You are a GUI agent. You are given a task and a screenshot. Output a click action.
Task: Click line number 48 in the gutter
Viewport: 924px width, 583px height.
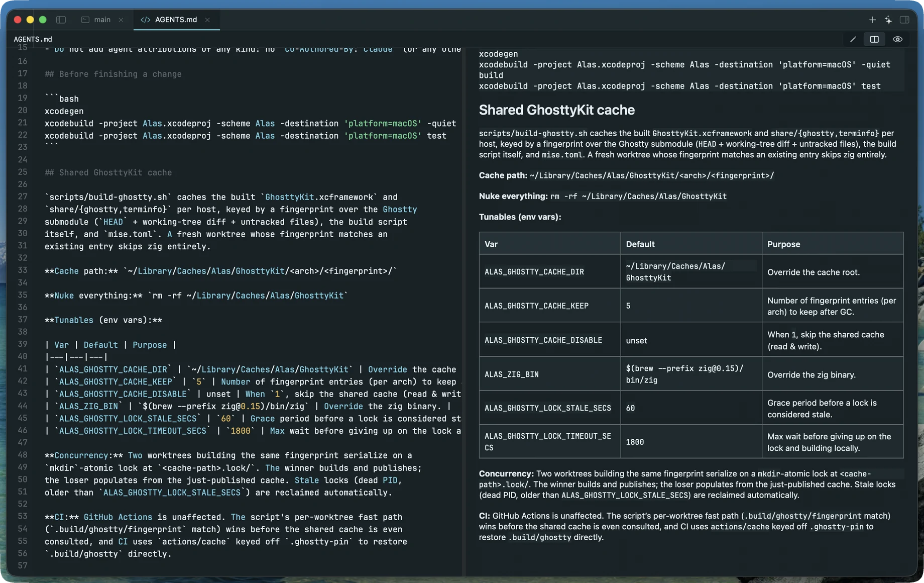pyautogui.click(x=23, y=455)
